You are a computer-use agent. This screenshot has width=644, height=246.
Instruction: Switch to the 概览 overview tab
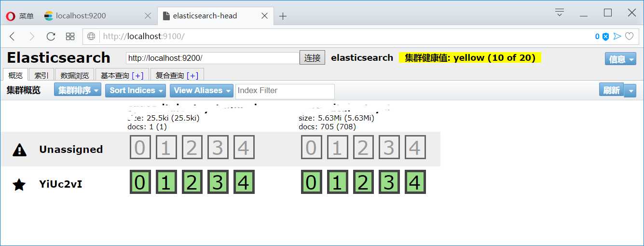click(x=15, y=75)
